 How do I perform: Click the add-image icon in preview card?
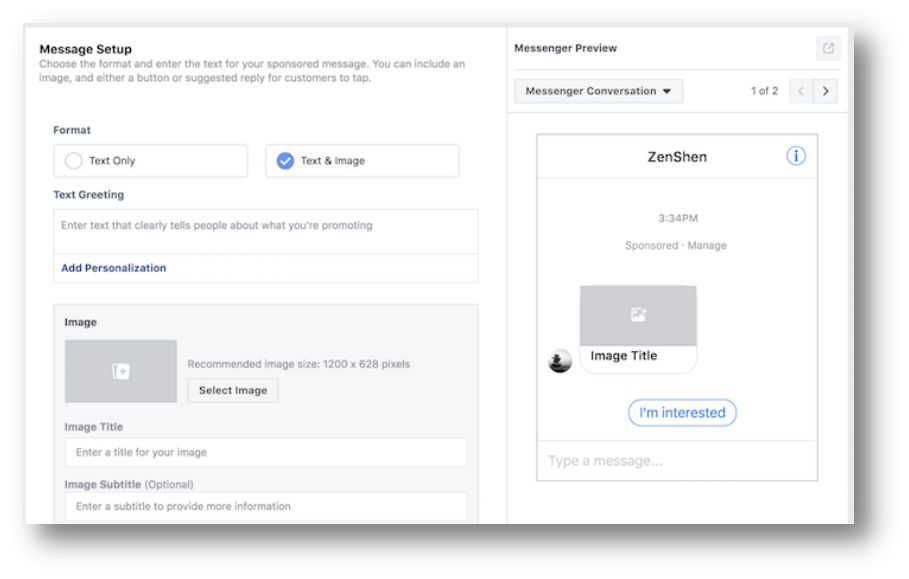[x=638, y=315]
